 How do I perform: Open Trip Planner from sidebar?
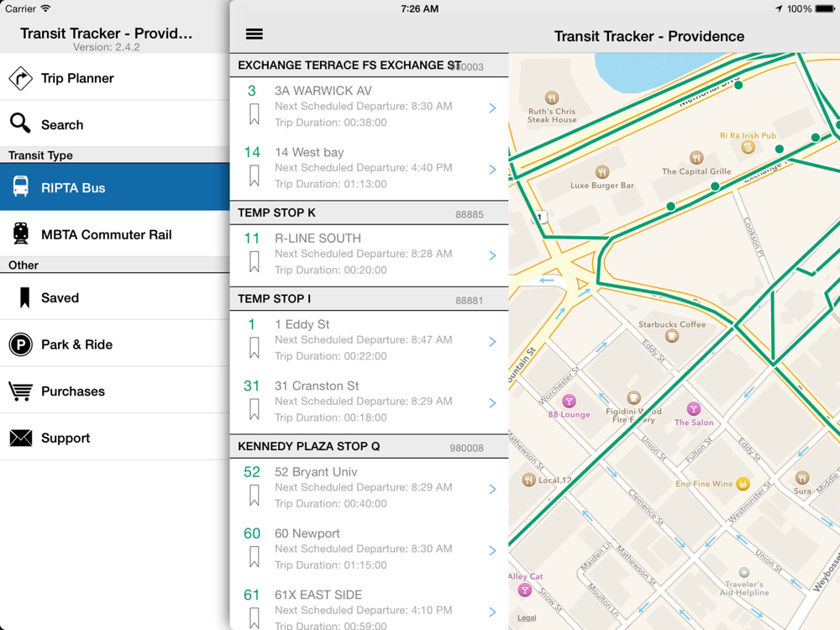coord(114,77)
